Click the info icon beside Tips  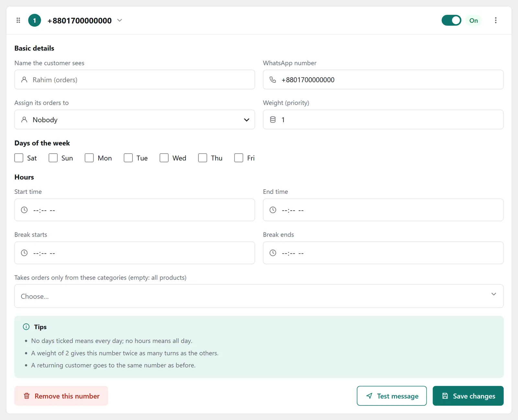[26, 327]
